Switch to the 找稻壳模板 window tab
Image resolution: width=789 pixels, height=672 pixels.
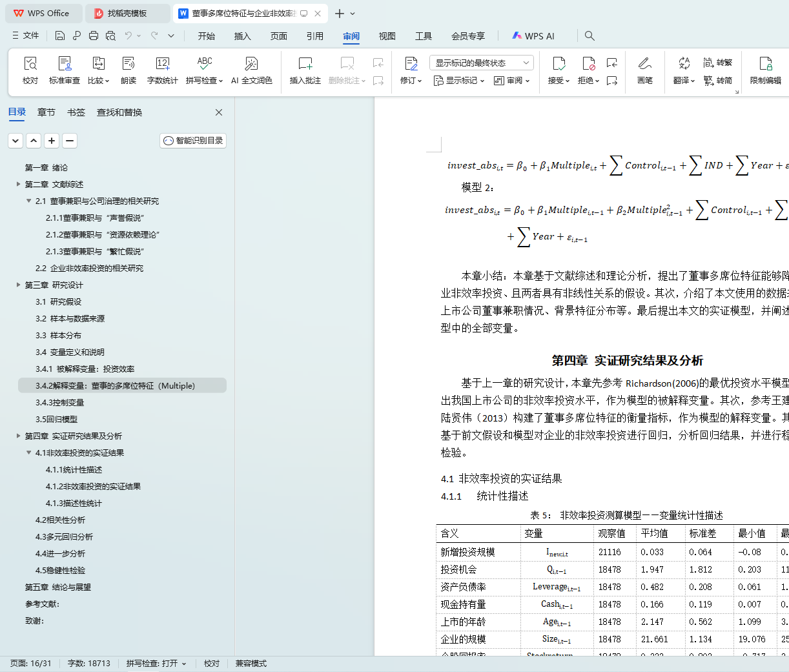(127, 14)
